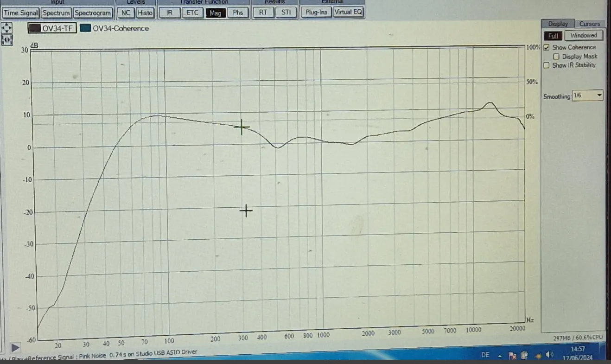Switch to the Cursors tab
This screenshot has width=611, height=364.
click(589, 24)
